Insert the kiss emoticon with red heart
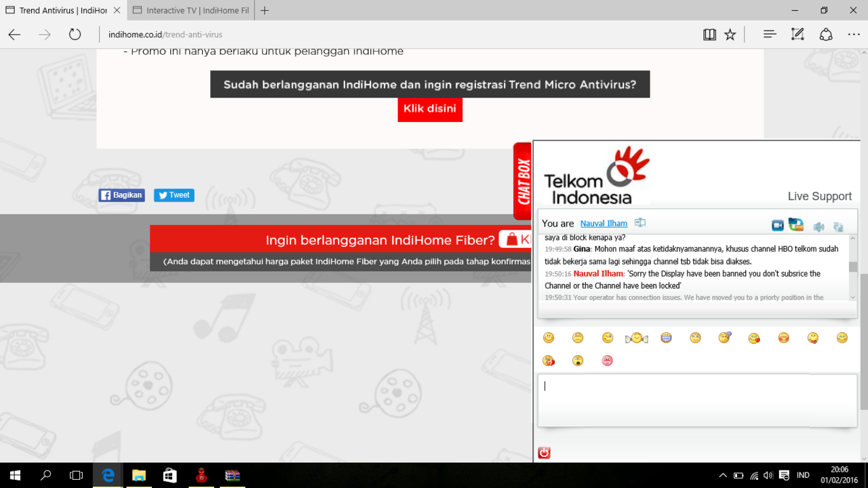Screen dimensions: 868x488 pos(754,338)
